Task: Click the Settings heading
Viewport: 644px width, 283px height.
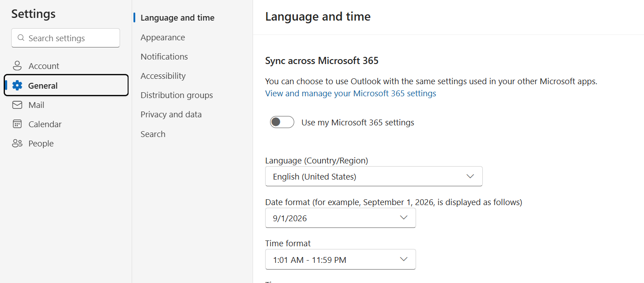Action: click(34, 14)
